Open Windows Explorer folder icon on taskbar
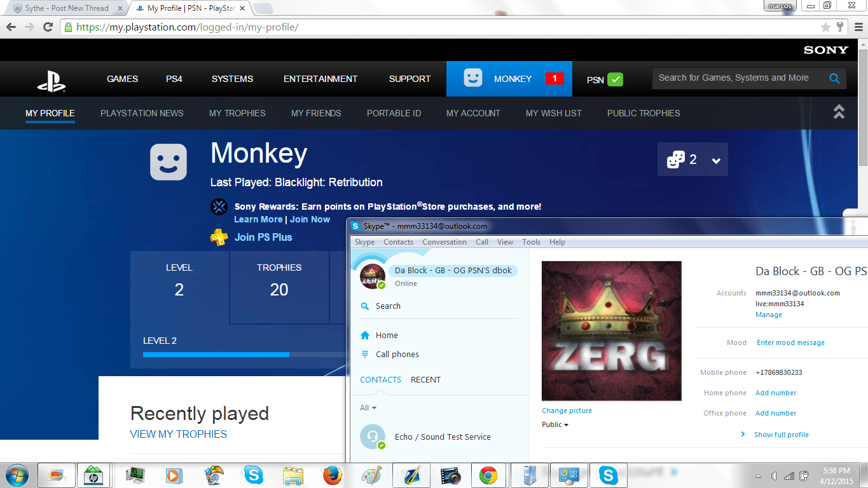This screenshot has width=868, height=488. 293,475
